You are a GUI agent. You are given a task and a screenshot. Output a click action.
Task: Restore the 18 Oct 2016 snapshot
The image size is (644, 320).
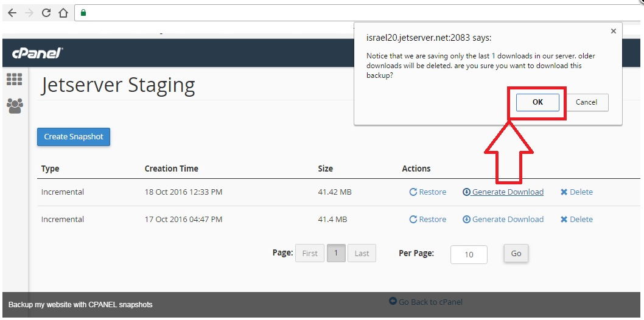[427, 192]
